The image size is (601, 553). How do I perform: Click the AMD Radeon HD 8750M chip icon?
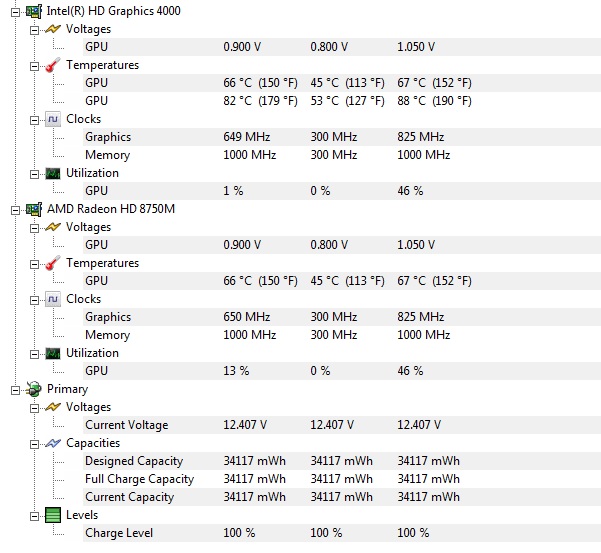[x=33, y=209]
